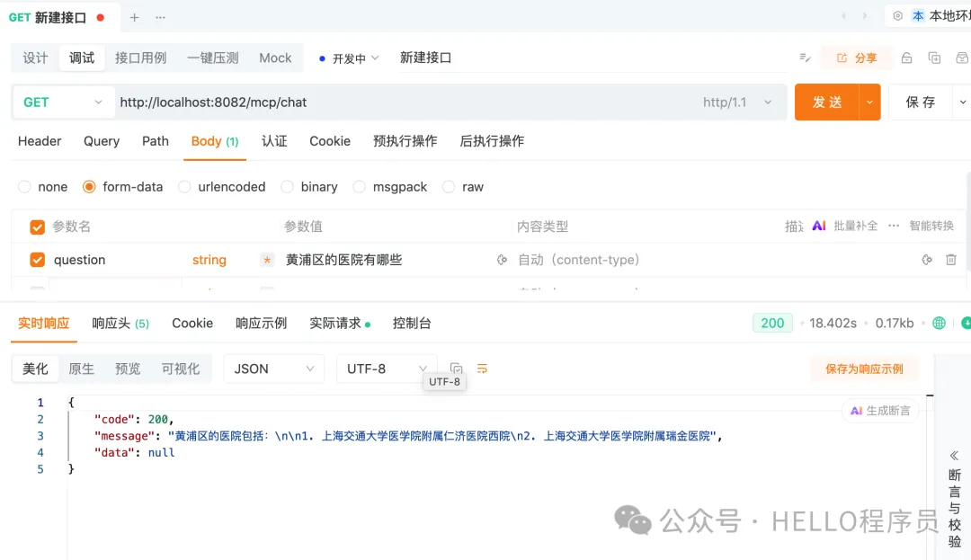Delete the question parameter row

pos(951,260)
